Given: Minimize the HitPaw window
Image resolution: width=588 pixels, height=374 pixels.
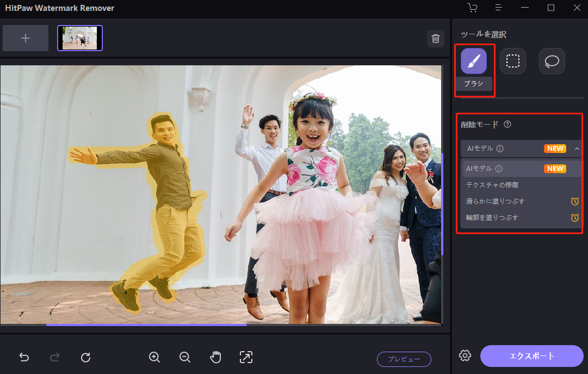Looking at the screenshot, I should (x=524, y=8).
